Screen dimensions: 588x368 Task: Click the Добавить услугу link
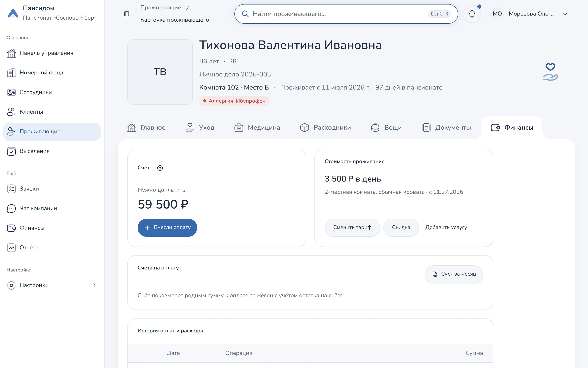coord(446,227)
